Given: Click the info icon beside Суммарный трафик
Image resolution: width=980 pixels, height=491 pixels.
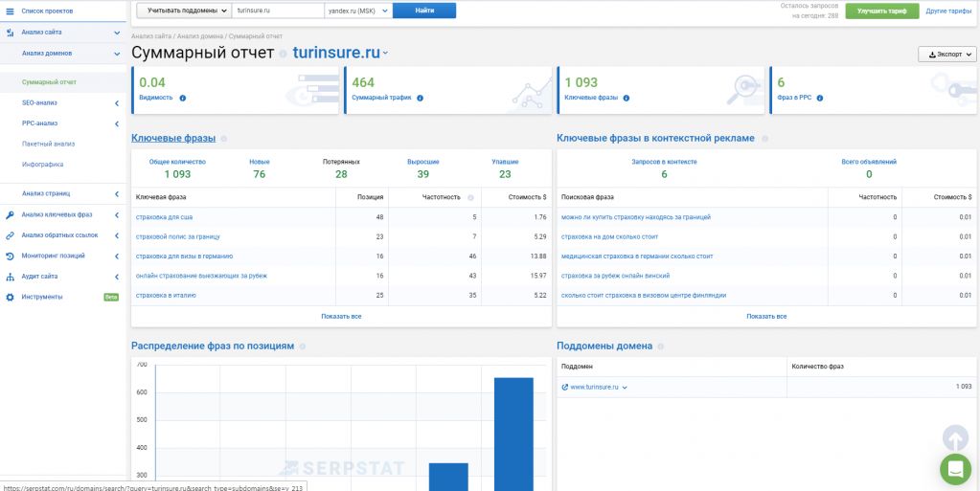Looking at the screenshot, I should (420, 98).
